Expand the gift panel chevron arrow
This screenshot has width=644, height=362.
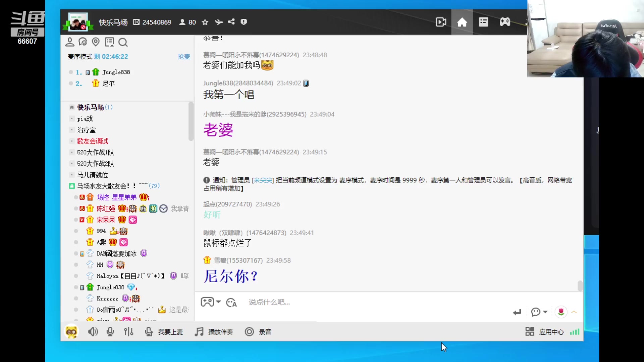click(x=574, y=312)
